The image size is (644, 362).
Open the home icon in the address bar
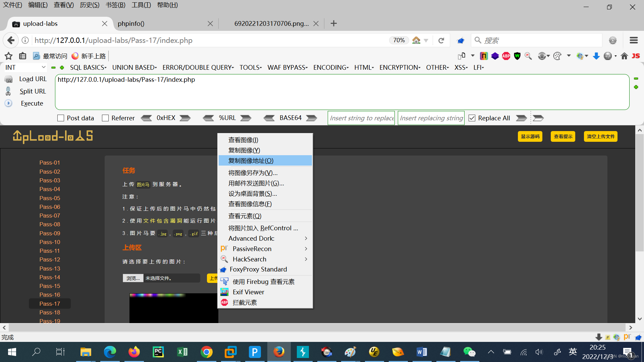(x=416, y=41)
